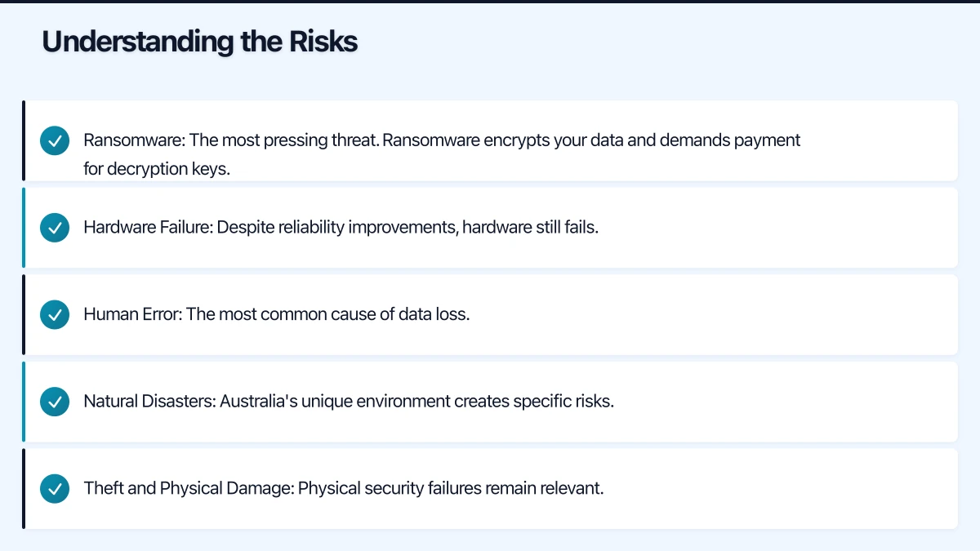Click the 'Natural Disasters:' label text
The height and width of the screenshot is (551, 980).
coord(149,402)
